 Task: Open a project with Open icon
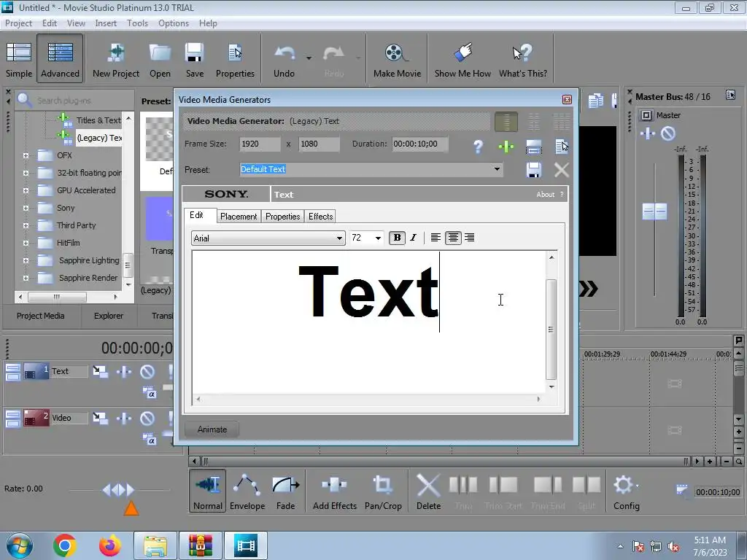(160, 59)
